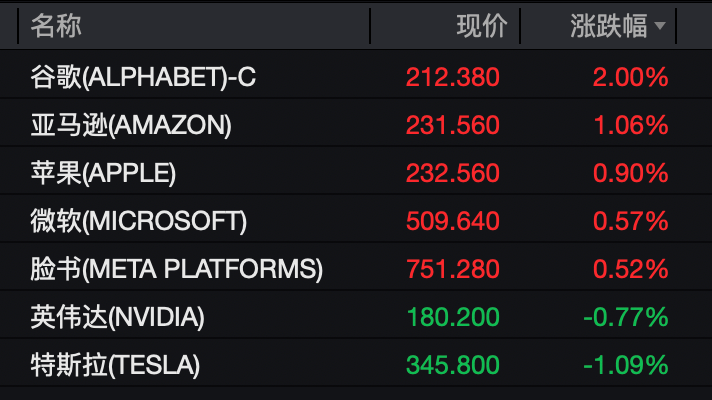Open the 谷歌(ALPHABET)-C stock row
The image size is (712, 400).
coord(356,77)
